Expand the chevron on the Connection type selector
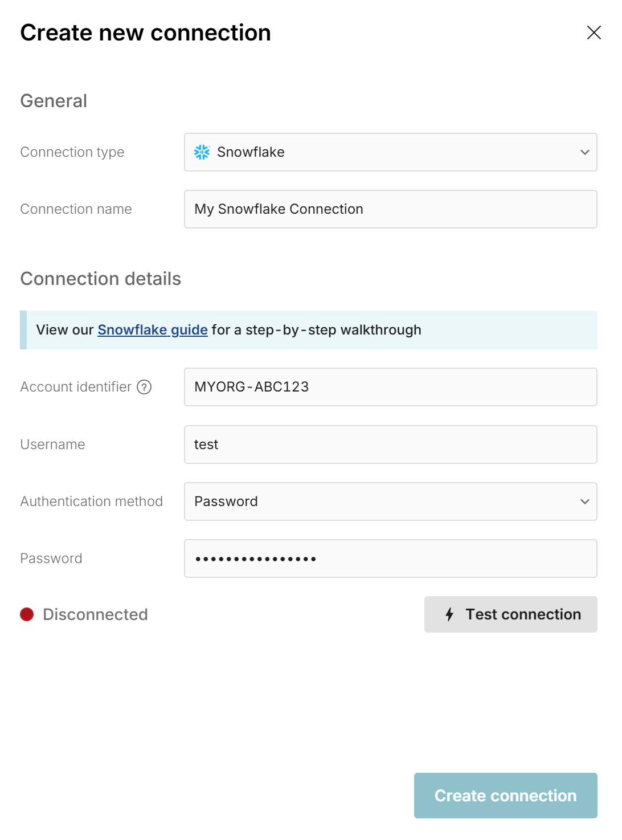This screenshot has width=622, height=840. (x=584, y=152)
